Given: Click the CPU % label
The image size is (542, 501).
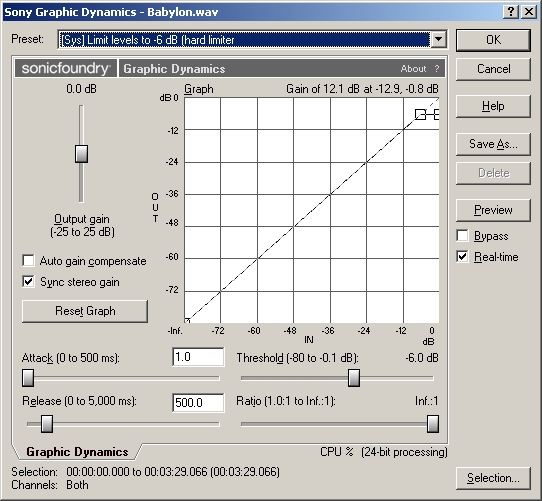Looking at the screenshot, I should [337, 452].
